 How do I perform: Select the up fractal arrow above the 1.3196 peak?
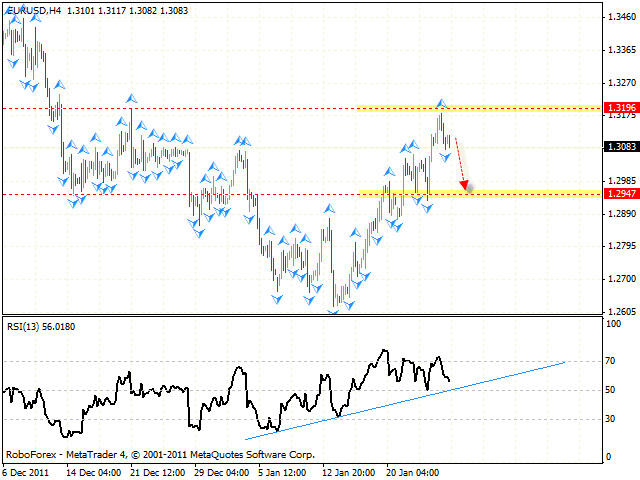coord(441,103)
